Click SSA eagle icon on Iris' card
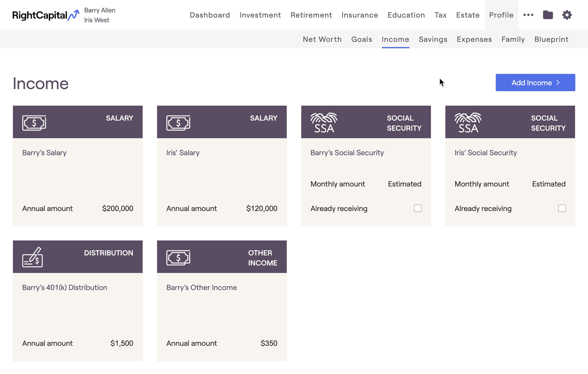Image resolution: width=588 pixels, height=374 pixels. pos(468,123)
